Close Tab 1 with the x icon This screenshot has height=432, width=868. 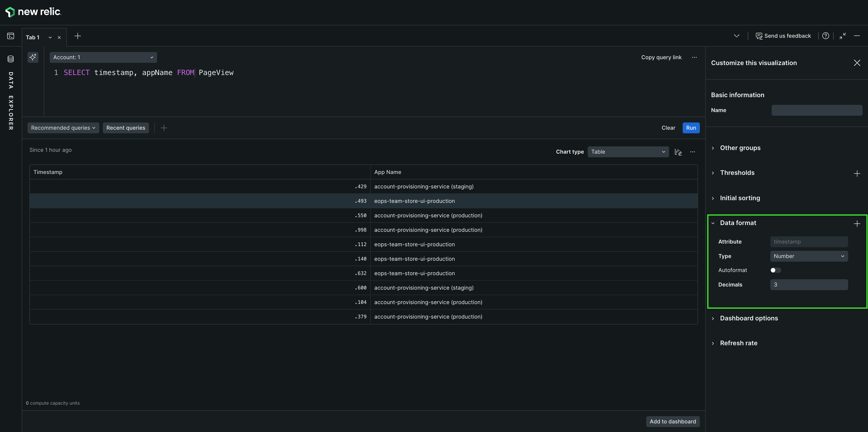tap(59, 37)
